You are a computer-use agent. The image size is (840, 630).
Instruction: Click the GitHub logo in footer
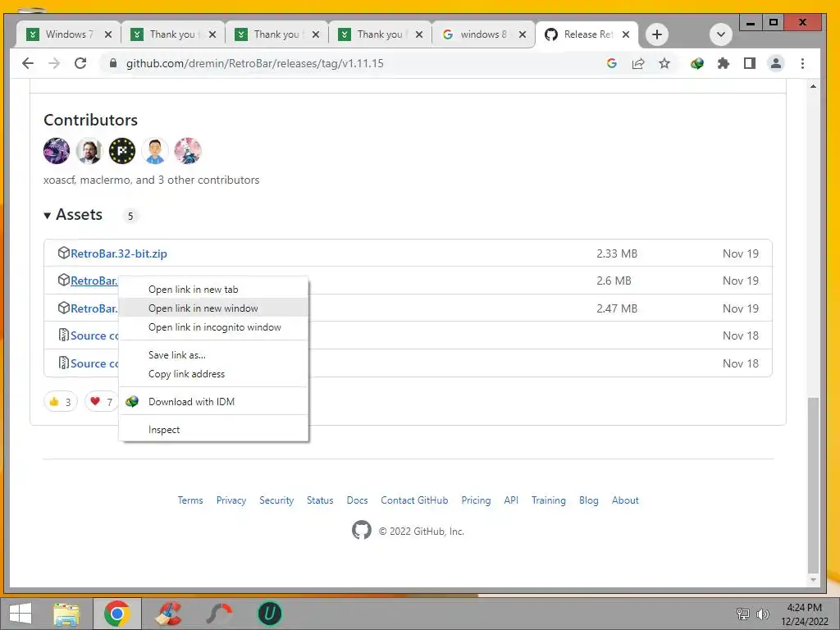click(x=362, y=531)
